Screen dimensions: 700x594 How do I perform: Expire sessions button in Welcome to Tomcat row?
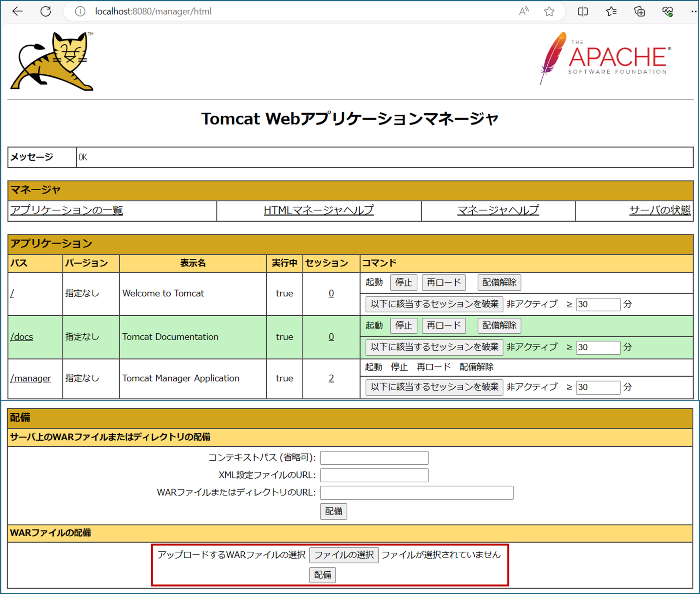434,304
